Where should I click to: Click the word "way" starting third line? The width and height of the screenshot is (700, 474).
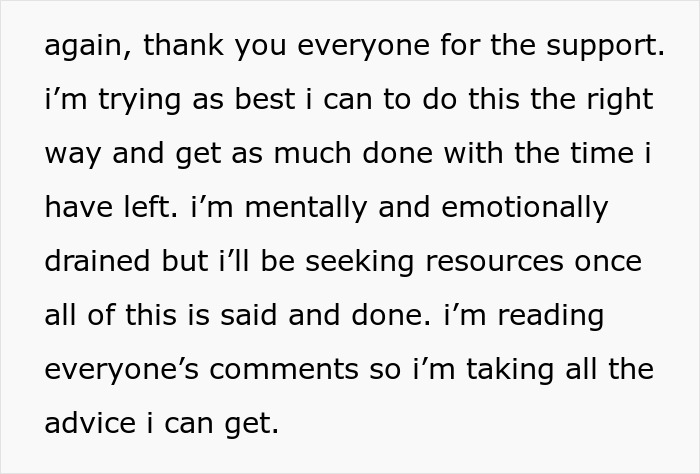[72, 155]
